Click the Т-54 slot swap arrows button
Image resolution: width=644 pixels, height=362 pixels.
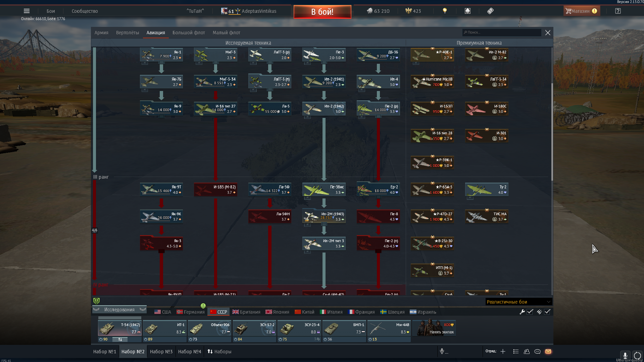[120, 340]
